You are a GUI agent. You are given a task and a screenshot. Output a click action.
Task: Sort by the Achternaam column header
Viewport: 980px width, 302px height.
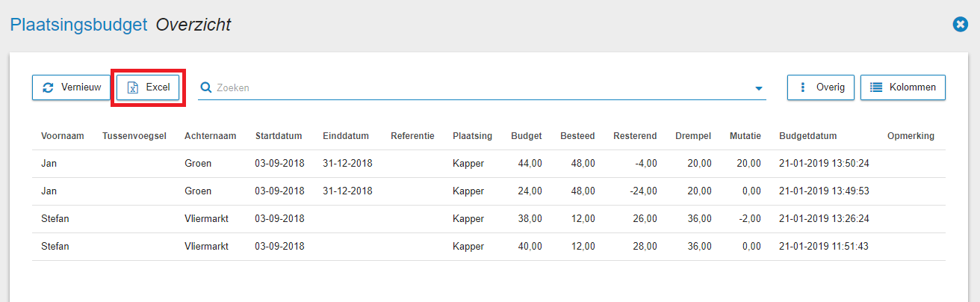pyautogui.click(x=211, y=136)
